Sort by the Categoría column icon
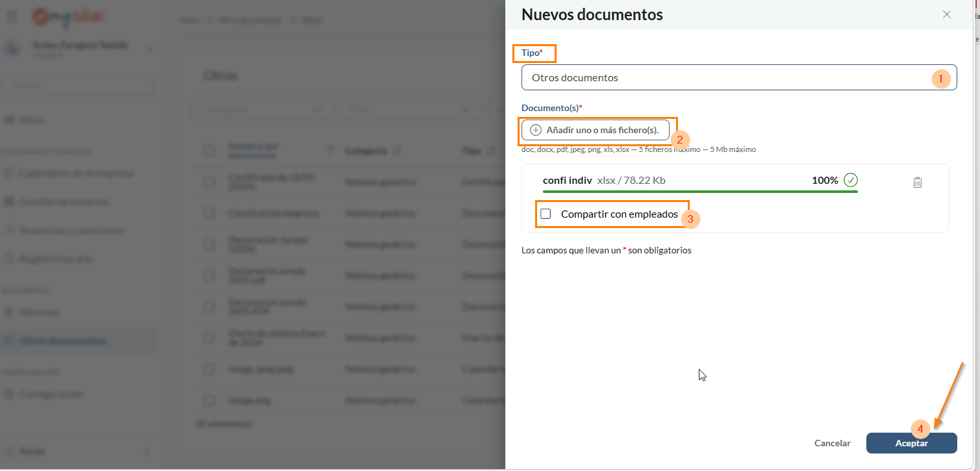 point(397,151)
